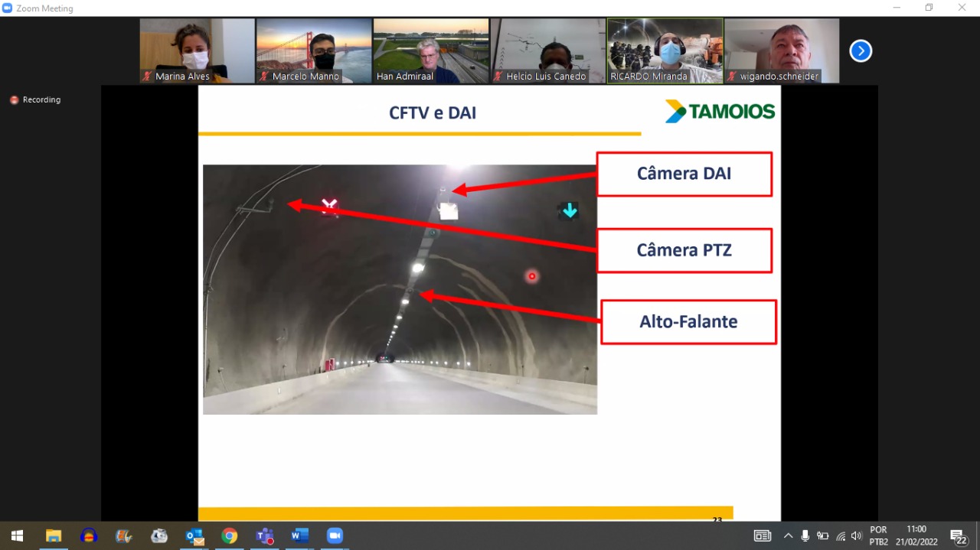Click the red Recording indicator
980x550 pixels.
click(x=35, y=99)
